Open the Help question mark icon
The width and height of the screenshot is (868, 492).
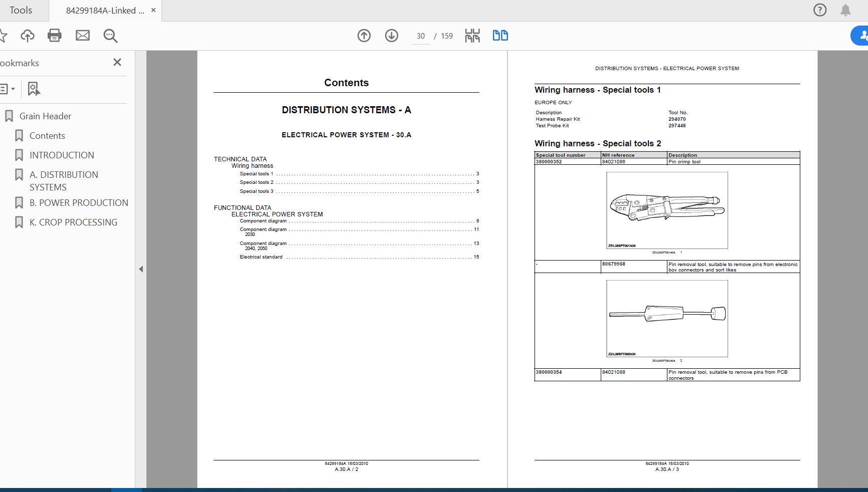pos(819,10)
